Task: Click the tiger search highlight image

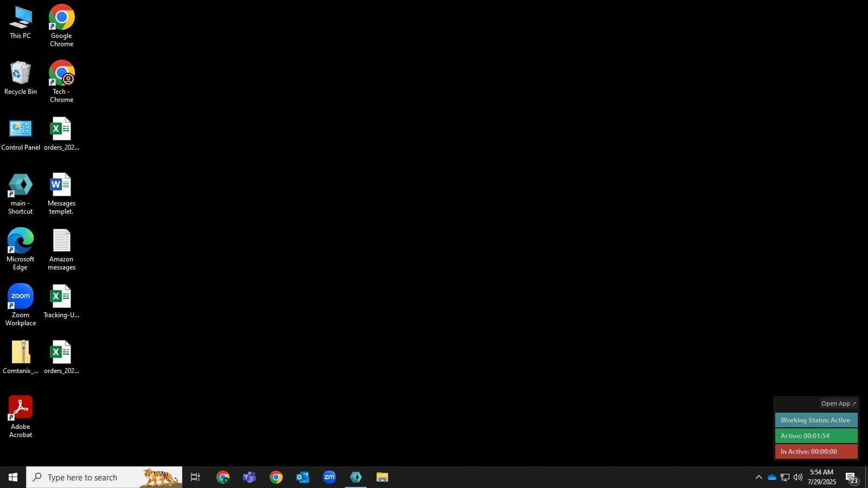Action: 160,477
